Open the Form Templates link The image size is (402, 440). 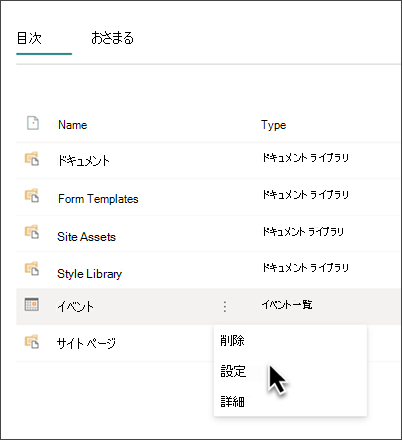98,199
